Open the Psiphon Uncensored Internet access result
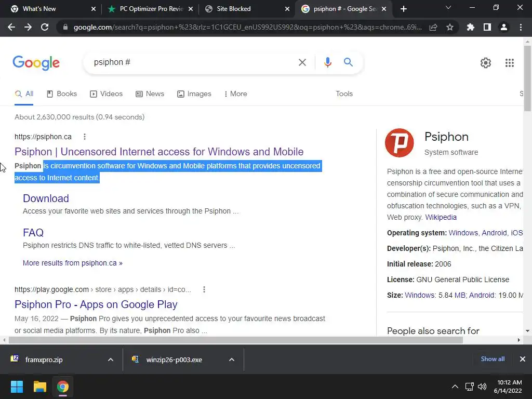Image resolution: width=532 pixels, height=399 pixels. 159,152
